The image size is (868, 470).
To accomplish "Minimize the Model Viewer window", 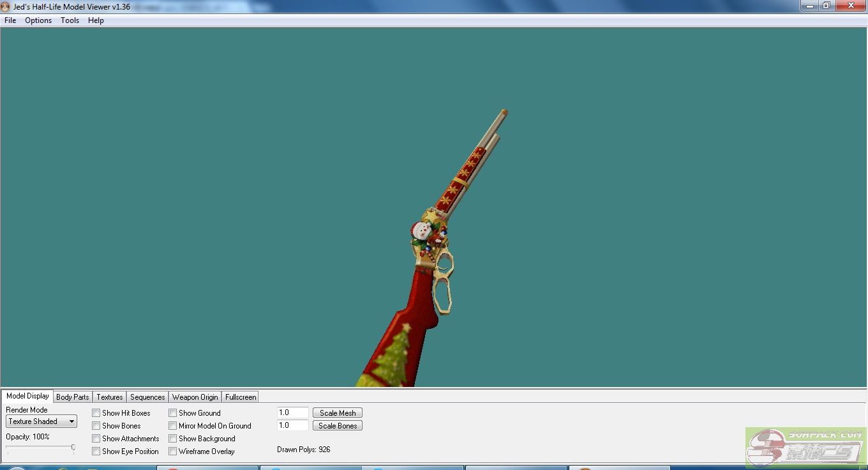I will pos(809,6).
